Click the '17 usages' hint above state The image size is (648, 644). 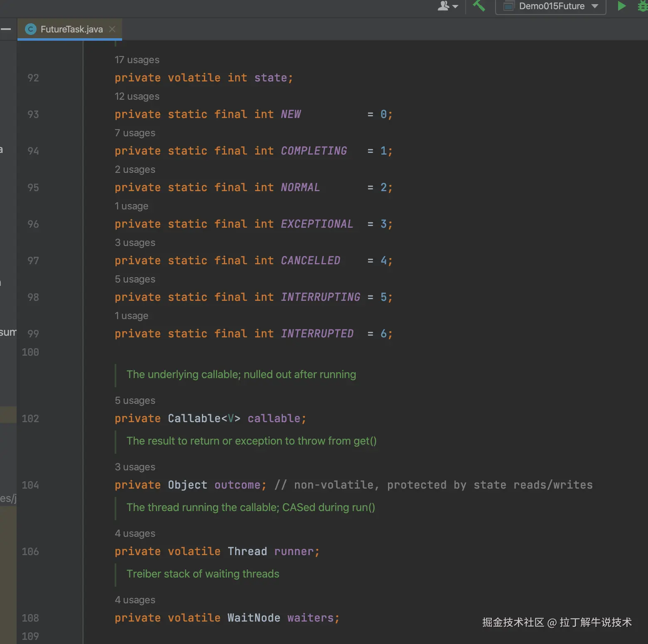click(x=137, y=60)
